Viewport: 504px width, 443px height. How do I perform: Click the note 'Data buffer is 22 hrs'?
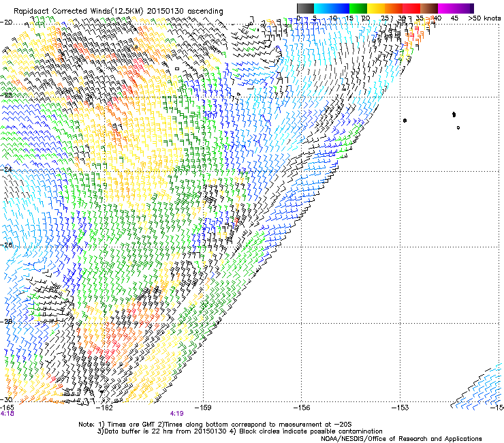tap(138, 431)
